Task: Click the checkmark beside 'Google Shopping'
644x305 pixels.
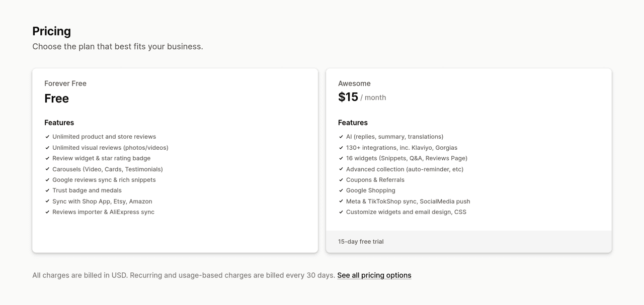Action: point(341,190)
